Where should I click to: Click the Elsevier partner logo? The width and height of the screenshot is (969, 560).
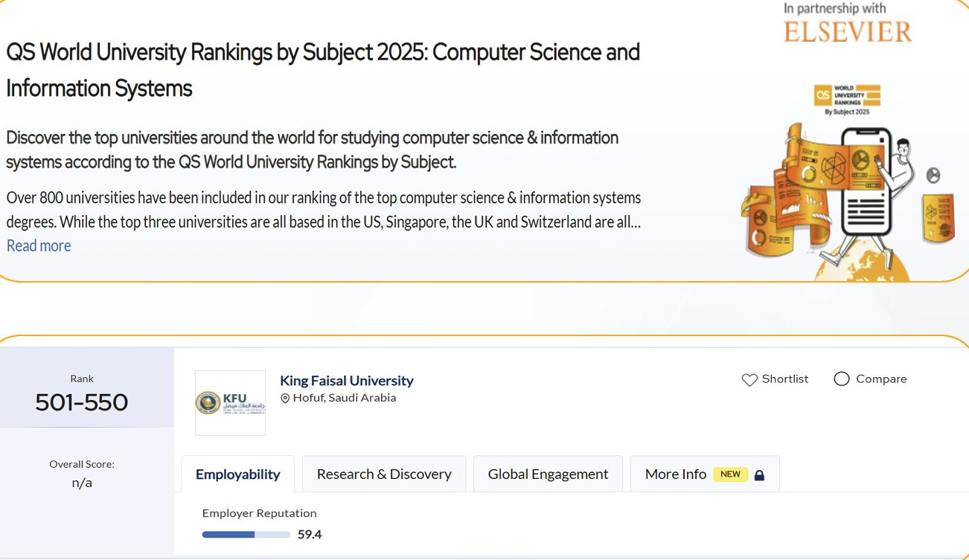pos(847,32)
